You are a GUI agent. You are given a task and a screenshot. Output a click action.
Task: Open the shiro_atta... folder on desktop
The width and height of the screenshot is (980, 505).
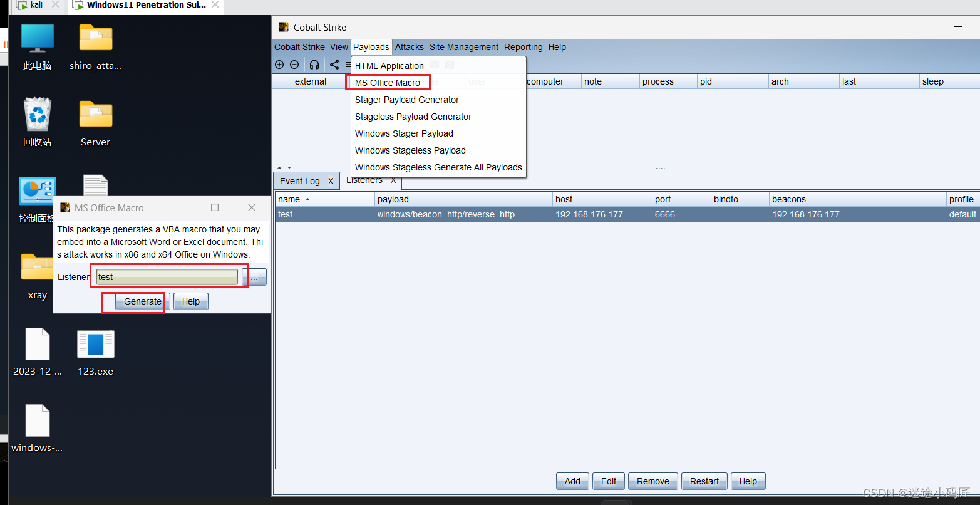pyautogui.click(x=95, y=47)
